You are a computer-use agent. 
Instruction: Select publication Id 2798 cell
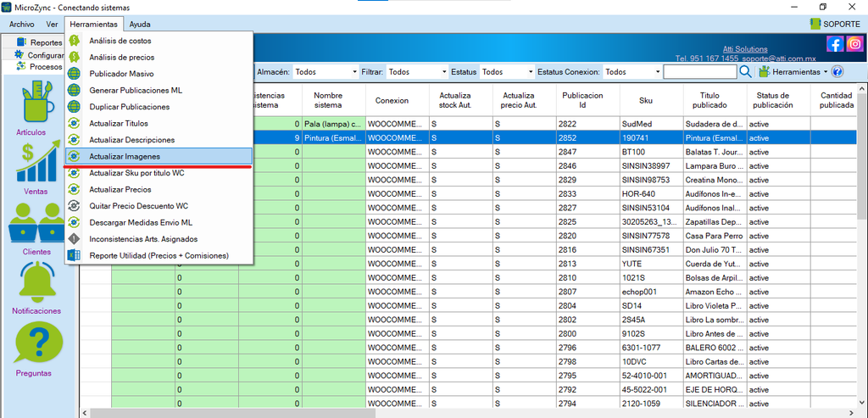click(588, 361)
